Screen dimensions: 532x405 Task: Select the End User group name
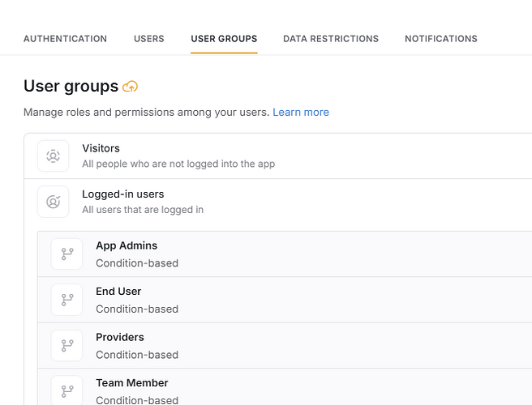118,292
